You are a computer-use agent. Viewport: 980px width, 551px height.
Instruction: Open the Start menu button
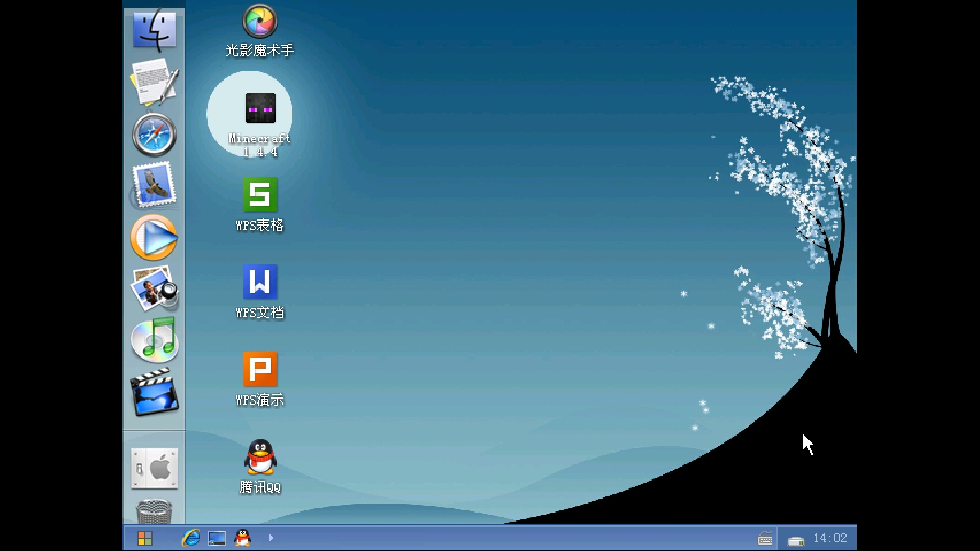pyautogui.click(x=145, y=538)
